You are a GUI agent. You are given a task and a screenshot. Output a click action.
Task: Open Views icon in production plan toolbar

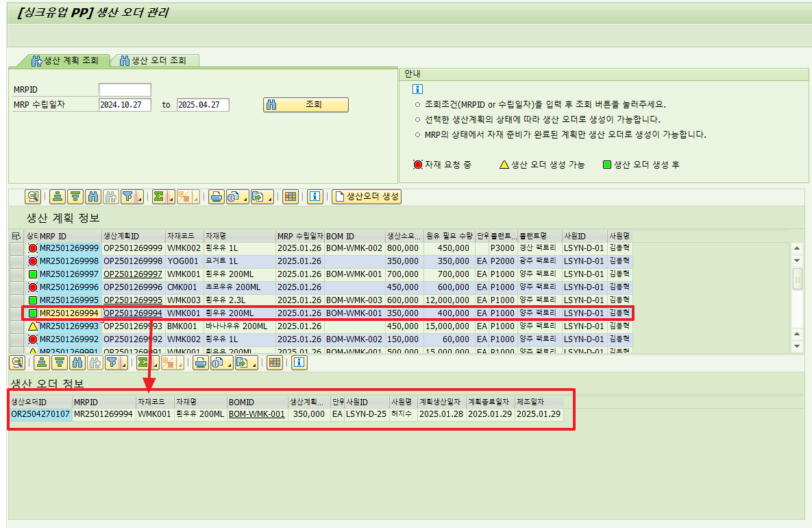[x=234, y=197]
